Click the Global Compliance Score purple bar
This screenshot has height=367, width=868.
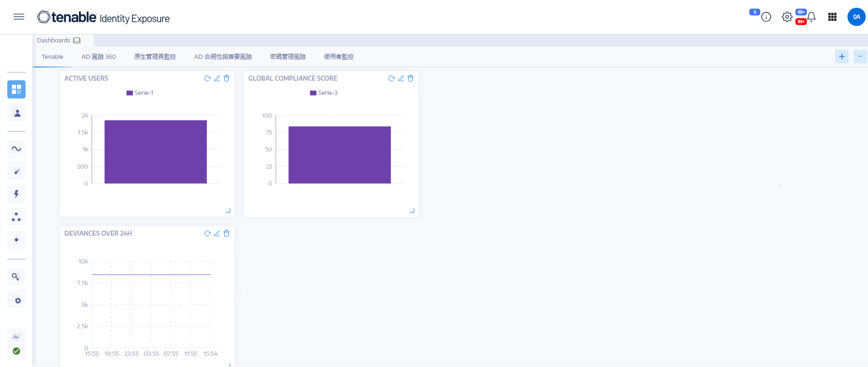339,155
